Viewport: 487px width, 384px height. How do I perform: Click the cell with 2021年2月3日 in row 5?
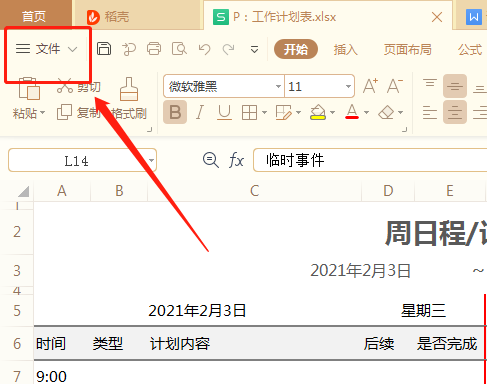tap(197, 311)
